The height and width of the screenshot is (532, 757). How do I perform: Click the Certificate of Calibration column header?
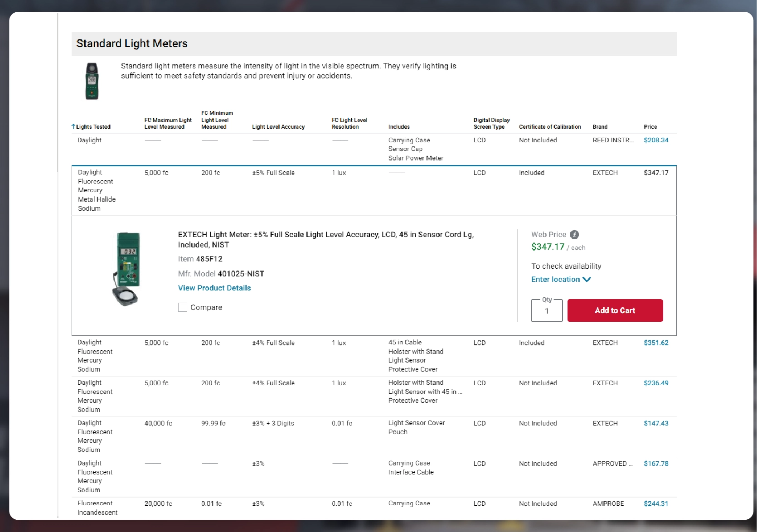pyautogui.click(x=550, y=127)
